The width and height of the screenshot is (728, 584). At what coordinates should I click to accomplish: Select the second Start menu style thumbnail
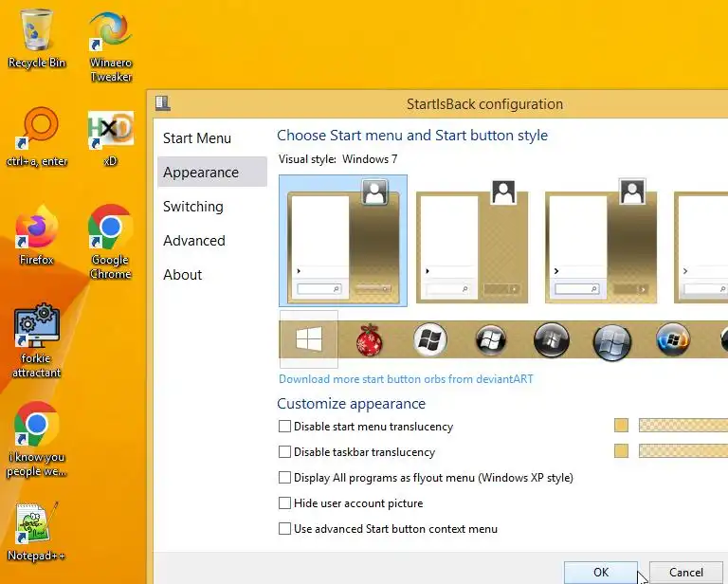[472, 242]
